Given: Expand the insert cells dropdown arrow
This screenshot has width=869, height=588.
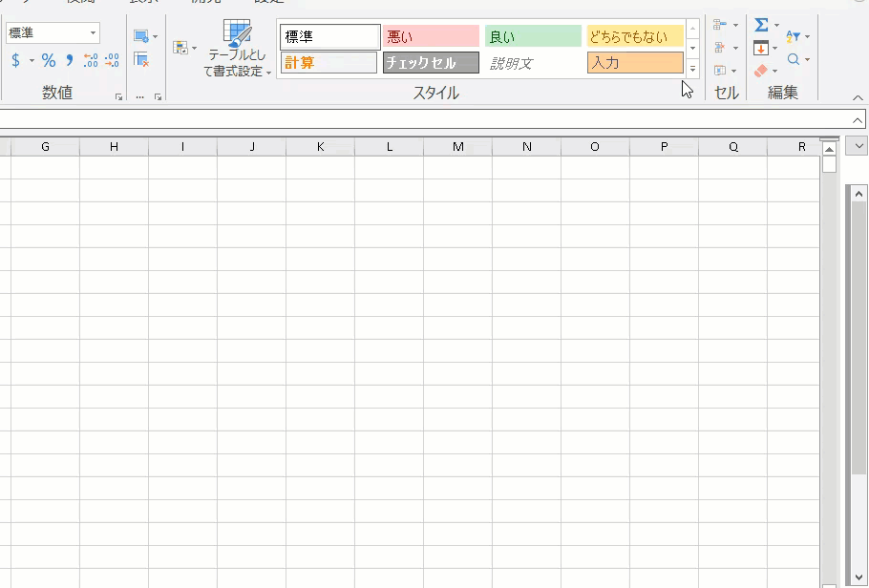Looking at the screenshot, I should [735, 25].
